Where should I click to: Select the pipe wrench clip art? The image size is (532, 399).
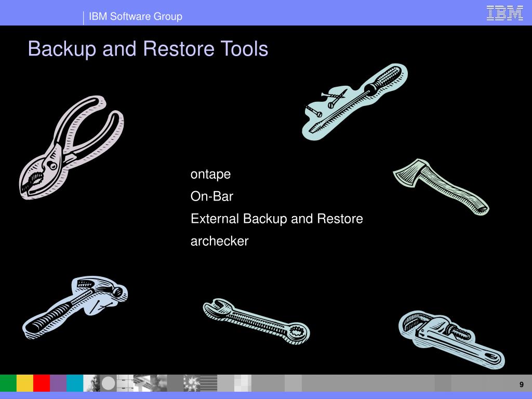point(451,340)
